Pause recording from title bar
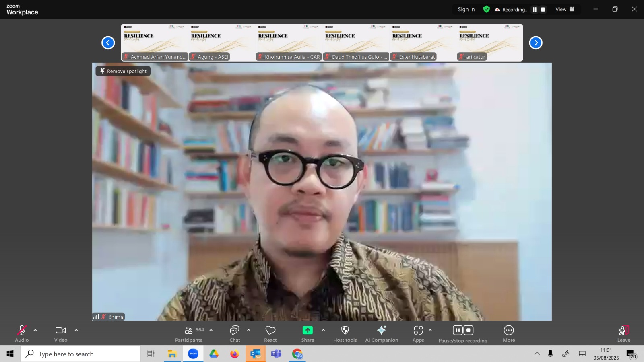 click(x=535, y=10)
